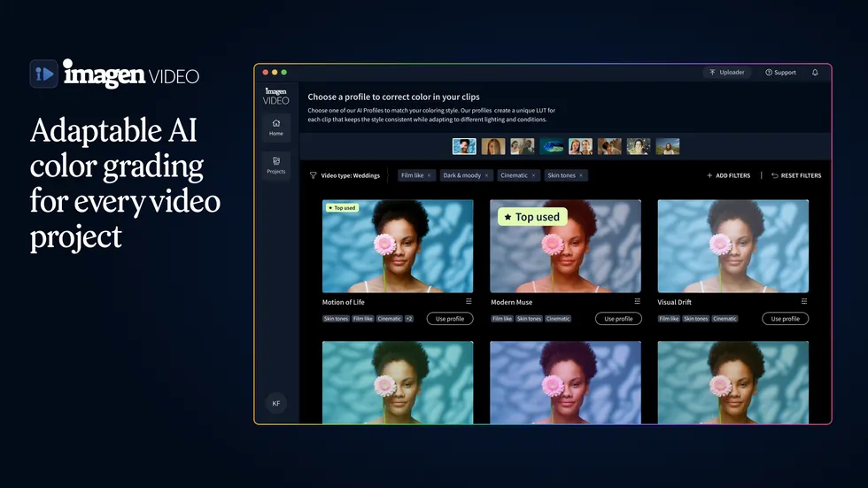Click the notifications bell icon

pyautogui.click(x=815, y=73)
